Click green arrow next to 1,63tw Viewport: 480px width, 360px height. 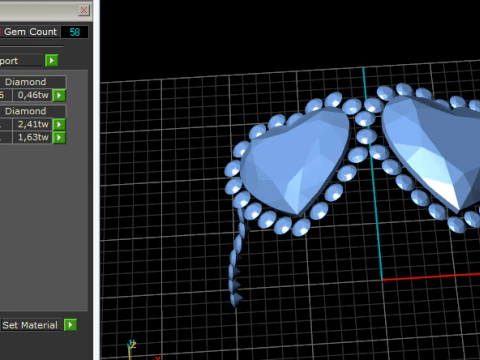[x=59, y=137]
